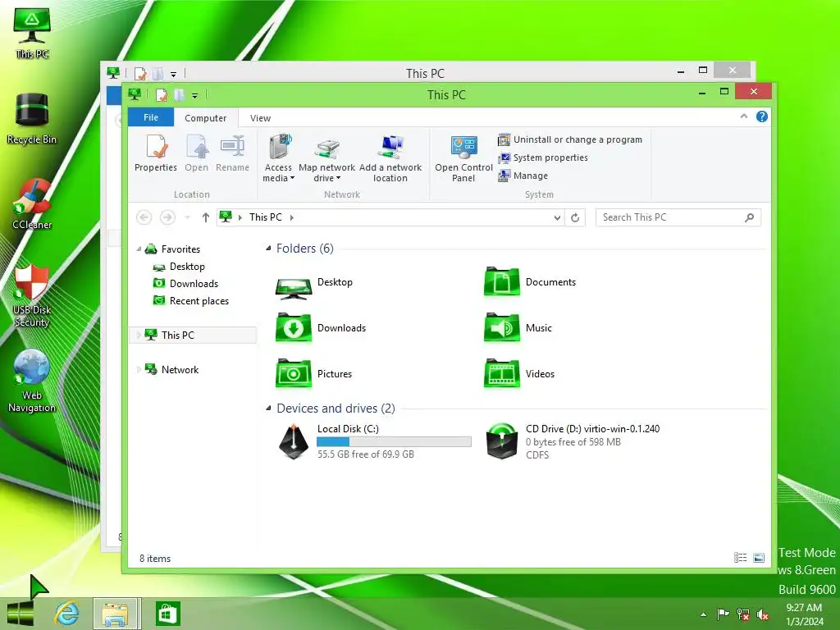The image size is (840, 630).
Task: Click the background This PC window title
Action: pos(425,73)
